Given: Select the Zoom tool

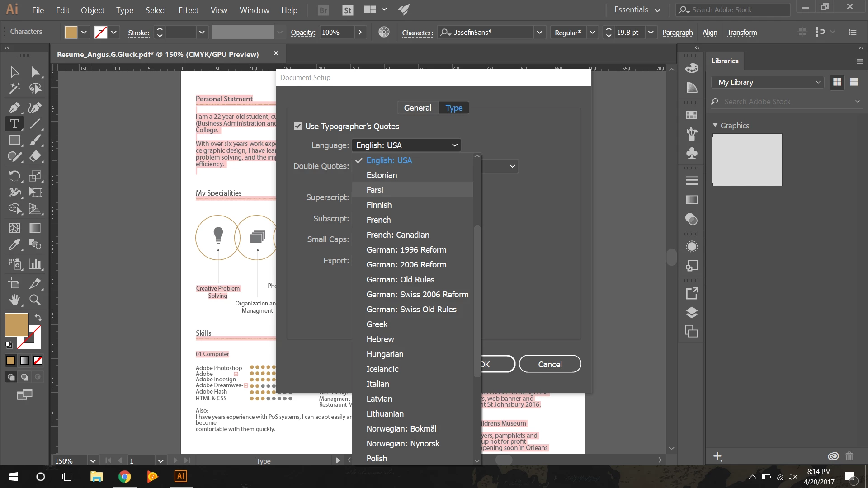Looking at the screenshot, I should (35, 300).
